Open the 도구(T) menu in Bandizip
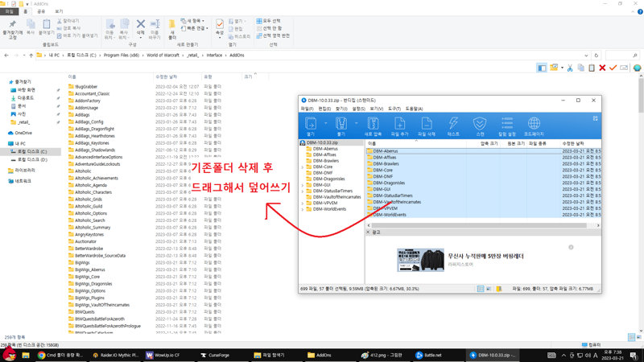The image size is (644, 362). point(394,109)
